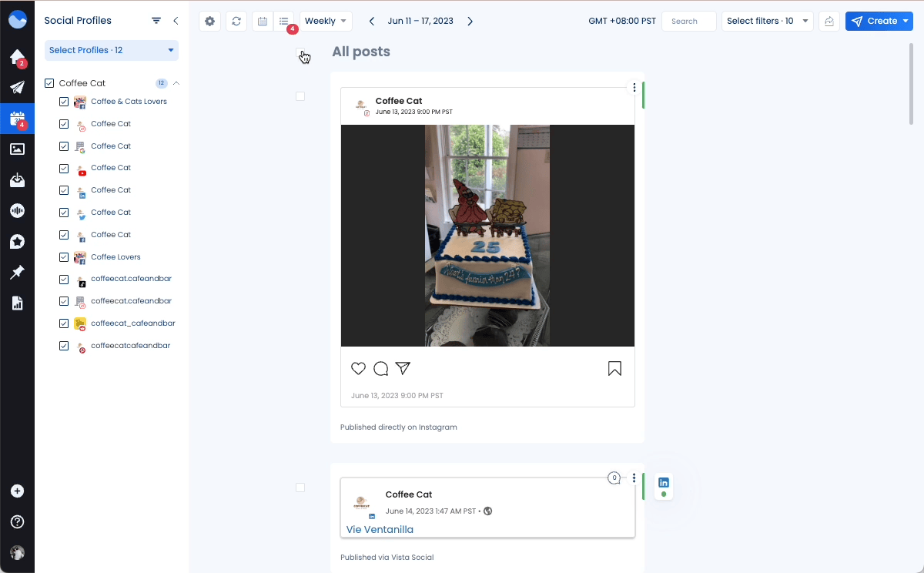Open the pushpin sidebar icon
This screenshot has height=573, width=924.
click(x=17, y=273)
